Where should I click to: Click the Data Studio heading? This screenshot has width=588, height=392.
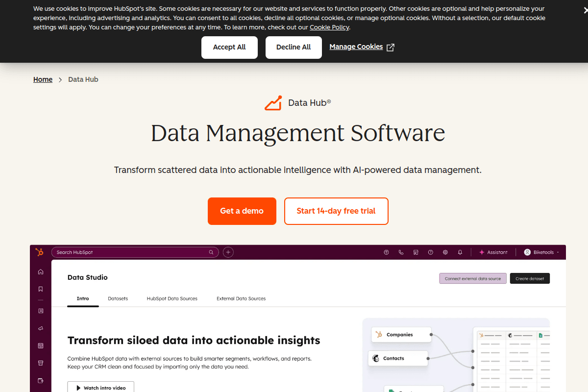pos(88,277)
